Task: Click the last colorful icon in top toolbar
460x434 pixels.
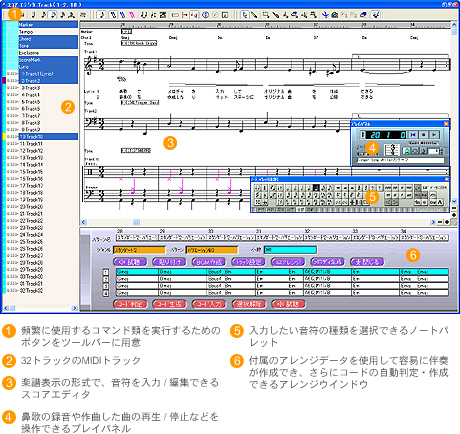Action: [376, 15]
